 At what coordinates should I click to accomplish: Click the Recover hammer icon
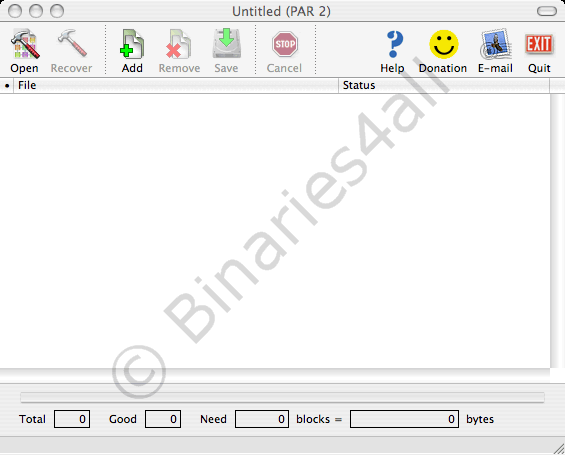pyautogui.click(x=72, y=43)
